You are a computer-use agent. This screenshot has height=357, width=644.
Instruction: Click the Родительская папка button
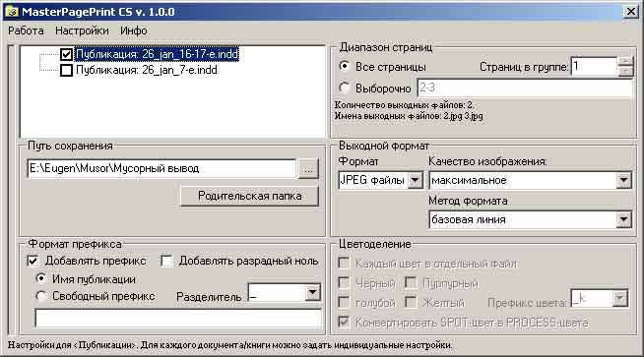click(250, 196)
